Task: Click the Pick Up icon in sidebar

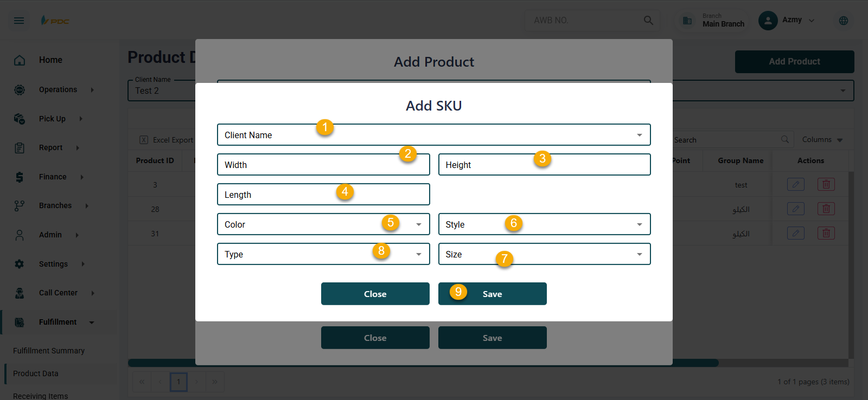Action: 20,119
